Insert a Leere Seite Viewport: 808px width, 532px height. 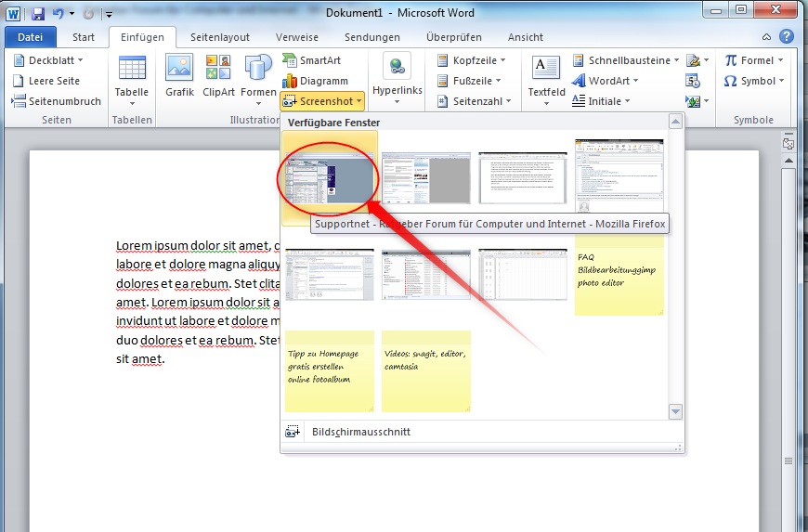tap(46, 81)
